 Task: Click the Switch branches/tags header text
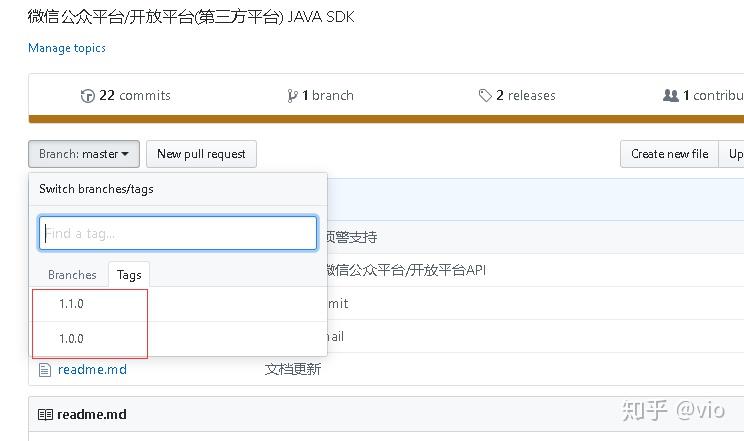pos(96,189)
